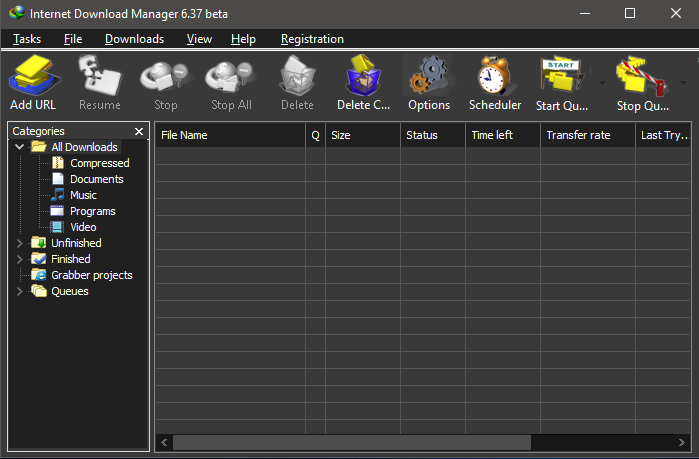Expand the Unfinished category node
The height and width of the screenshot is (459, 699).
pos(20,243)
